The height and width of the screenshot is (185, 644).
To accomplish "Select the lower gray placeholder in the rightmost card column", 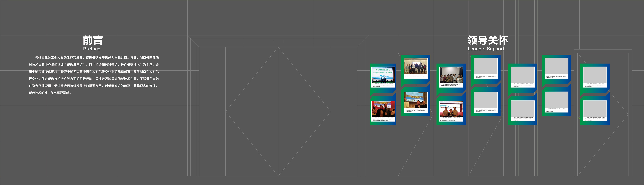I will [x=595, y=109].
